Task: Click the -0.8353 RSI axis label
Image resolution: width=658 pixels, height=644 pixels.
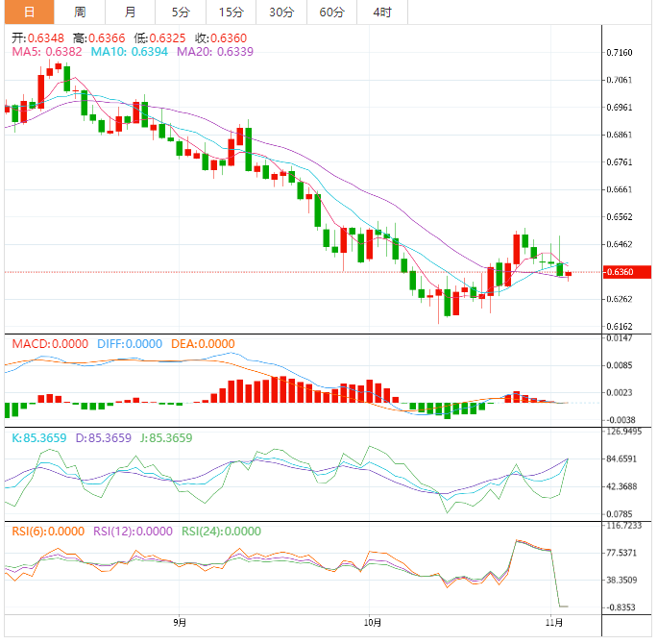Action: tap(621, 607)
